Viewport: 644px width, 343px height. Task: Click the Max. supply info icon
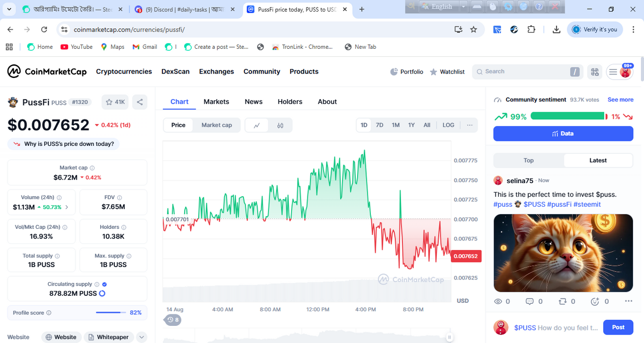129,256
